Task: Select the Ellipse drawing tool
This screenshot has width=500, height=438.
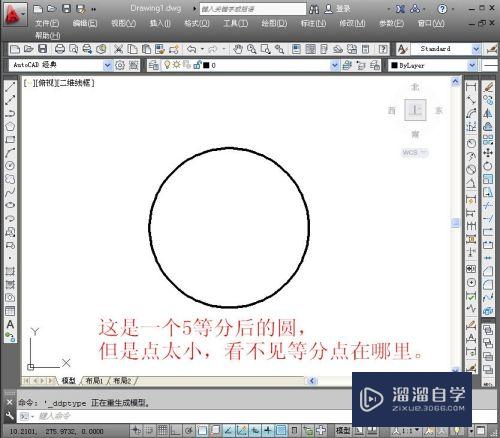Action: pos(10,205)
